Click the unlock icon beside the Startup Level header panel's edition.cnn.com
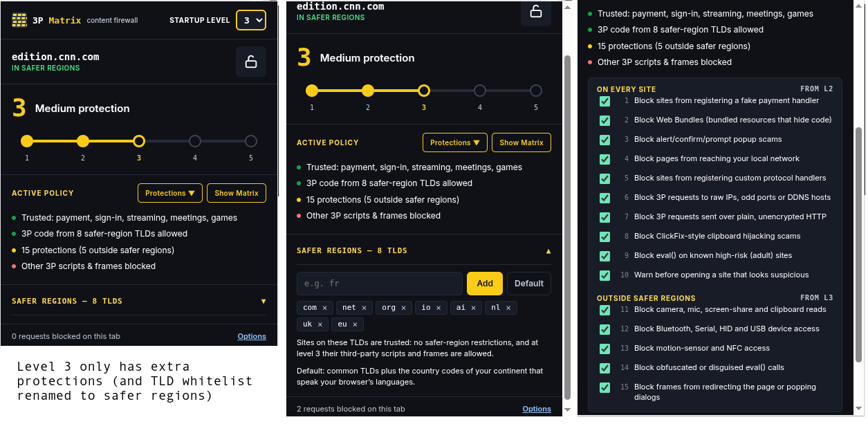 pos(251,62)
